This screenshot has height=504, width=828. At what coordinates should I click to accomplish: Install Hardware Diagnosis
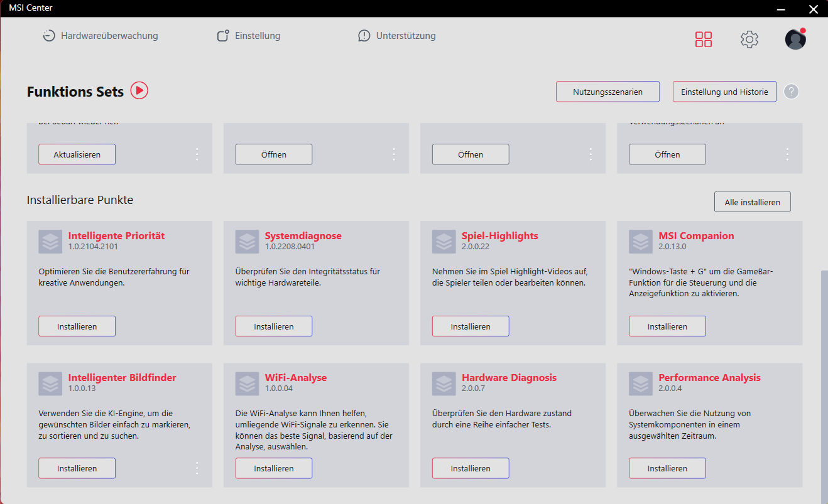point(471,468)
